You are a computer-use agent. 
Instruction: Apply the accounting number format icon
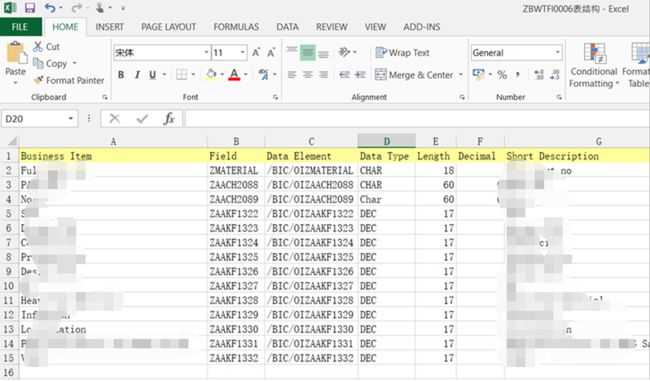pos(478,75)
